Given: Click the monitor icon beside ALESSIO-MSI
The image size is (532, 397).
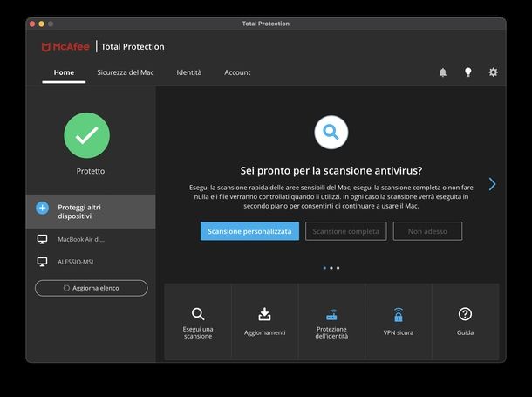Looking at the screenshot, I should [x=42, y=262].
